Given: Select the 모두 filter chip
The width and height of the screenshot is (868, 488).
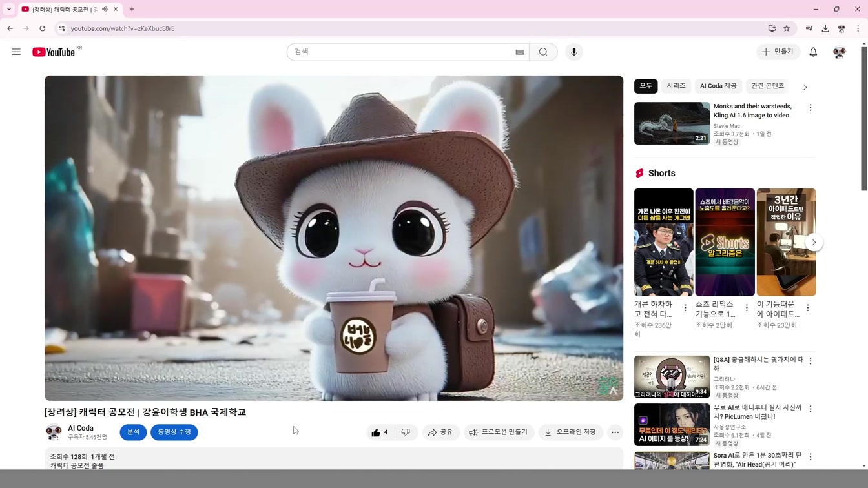Looking at the screenshot, I should tap(646, 86).
